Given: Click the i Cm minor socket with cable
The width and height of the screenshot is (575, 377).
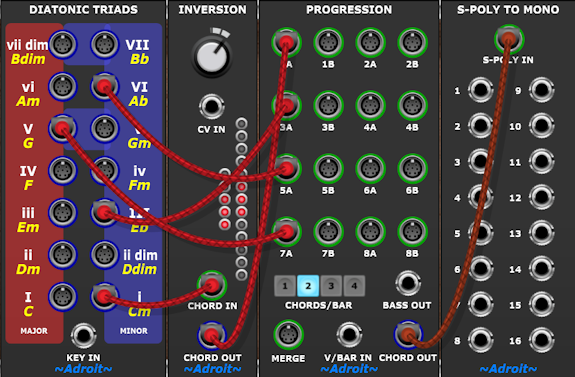Looking at the screenshot, I should tap(105, 297).
